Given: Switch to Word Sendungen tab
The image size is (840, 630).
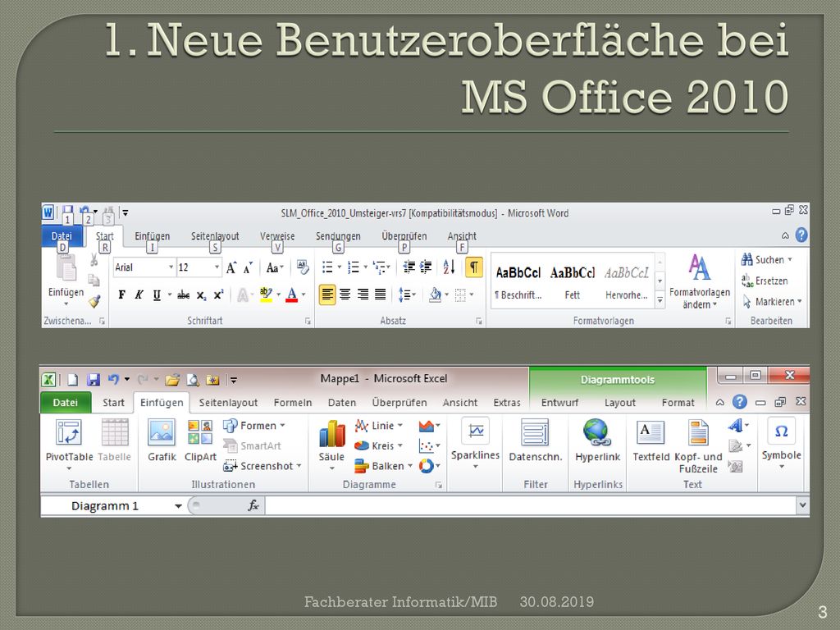Looking at the screenshot, I should [x=338, y=235].
